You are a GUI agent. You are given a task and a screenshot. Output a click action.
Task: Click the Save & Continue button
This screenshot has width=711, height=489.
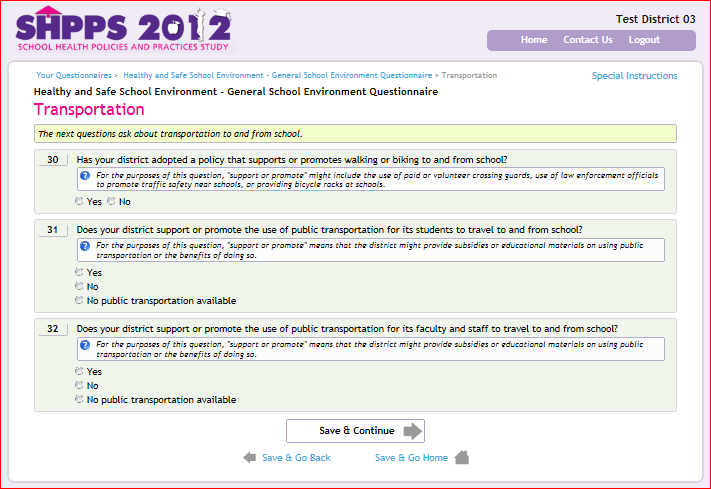pyautogui.click(x=356, y=431)
